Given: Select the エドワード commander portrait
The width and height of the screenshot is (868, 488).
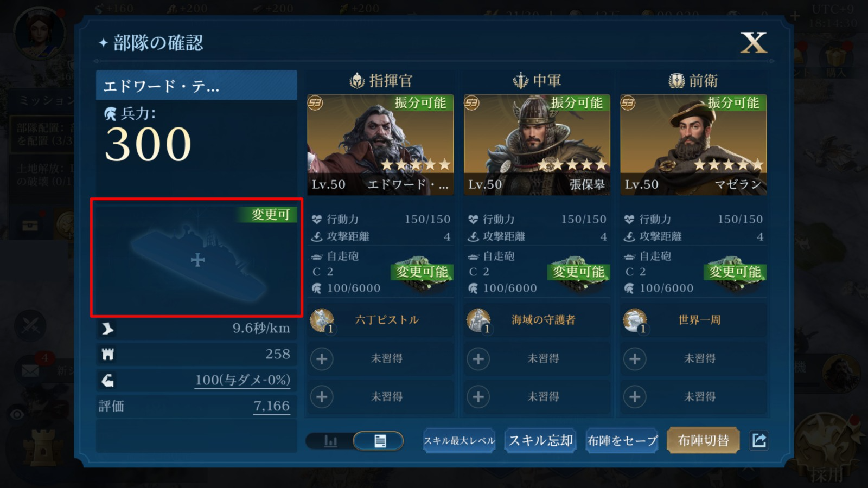Looking at the screenshot, I should (x=380, y=145).
